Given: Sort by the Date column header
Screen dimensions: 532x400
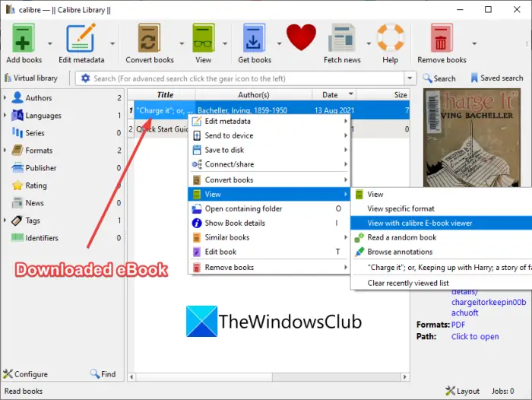Looking at the screenshot, I should [334, 95].
